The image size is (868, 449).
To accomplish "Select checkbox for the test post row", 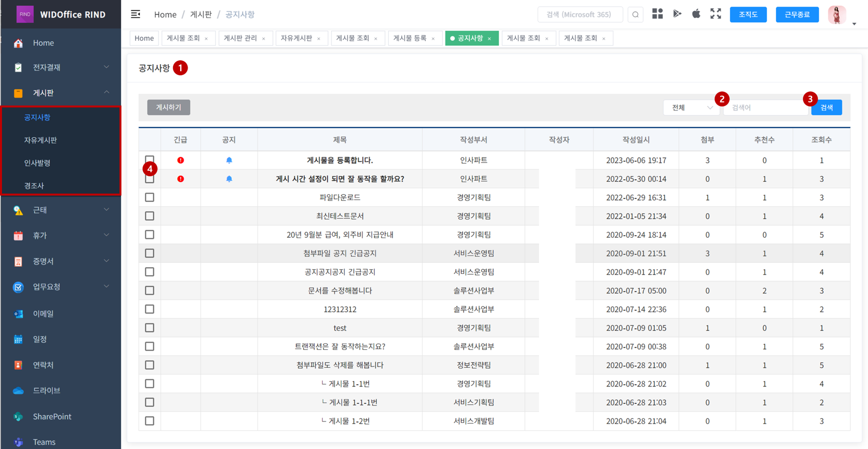I will click(x=150, y=328).
